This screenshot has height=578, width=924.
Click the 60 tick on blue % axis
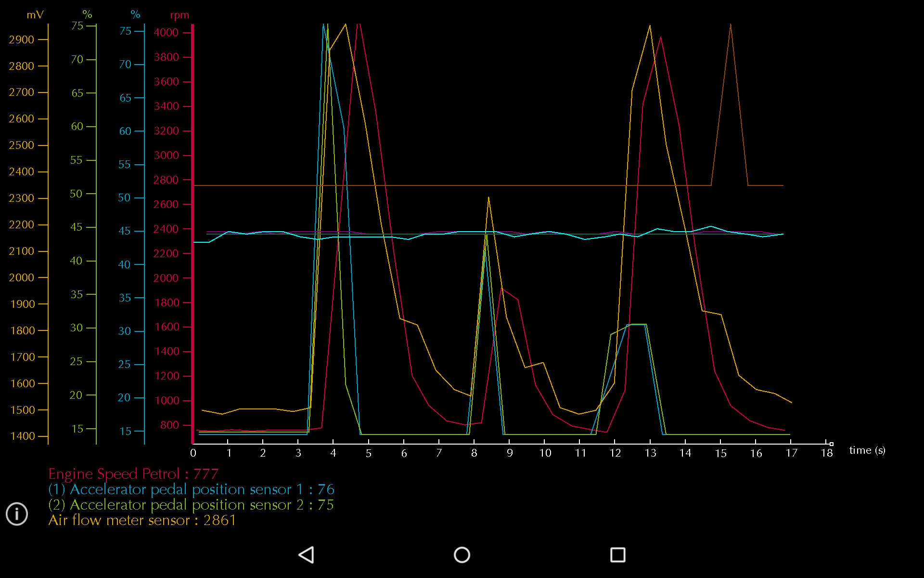pyautogui.click(x=125, y=131)
